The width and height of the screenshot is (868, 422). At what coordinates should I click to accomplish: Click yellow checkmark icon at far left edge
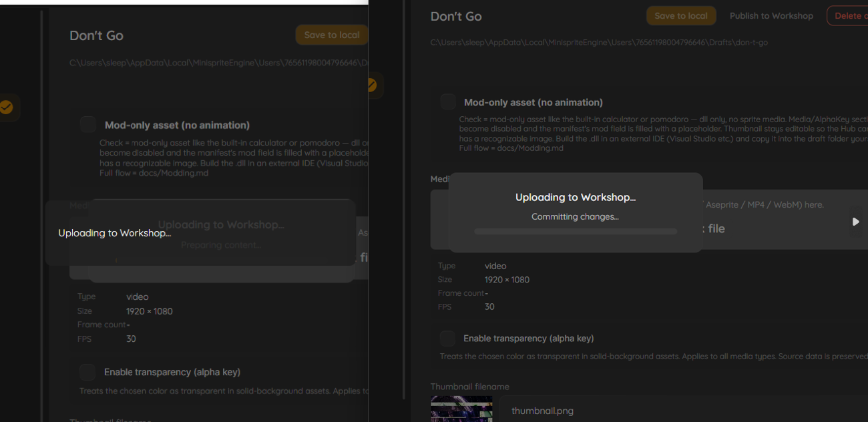click(x=6, y=107)
